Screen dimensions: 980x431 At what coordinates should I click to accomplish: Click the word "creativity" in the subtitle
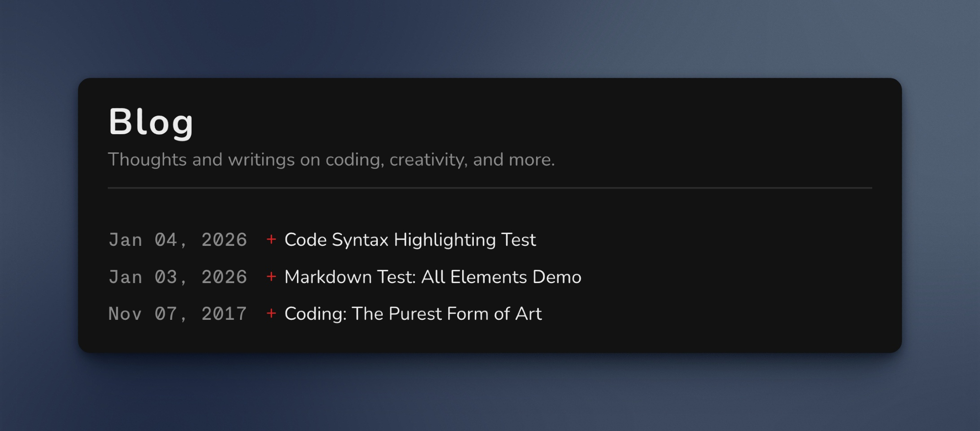pyautogui.click(x=428, y=160)
